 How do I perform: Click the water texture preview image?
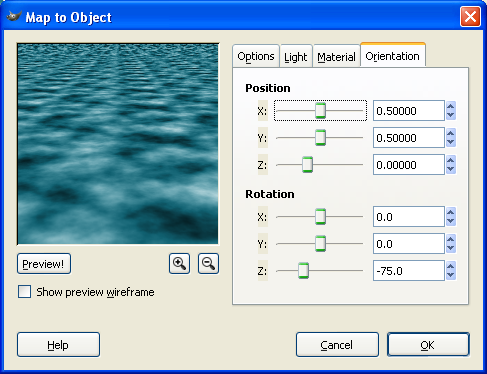[118, 144]
